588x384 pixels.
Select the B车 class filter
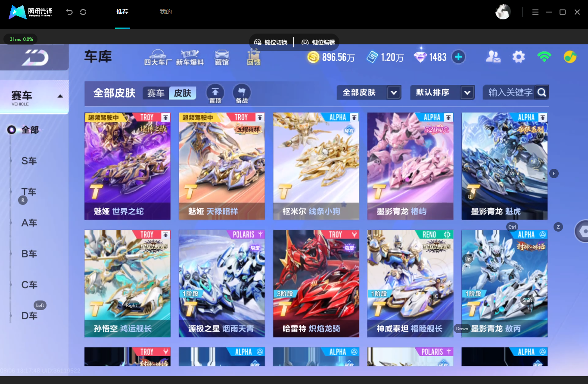point(29,254)
